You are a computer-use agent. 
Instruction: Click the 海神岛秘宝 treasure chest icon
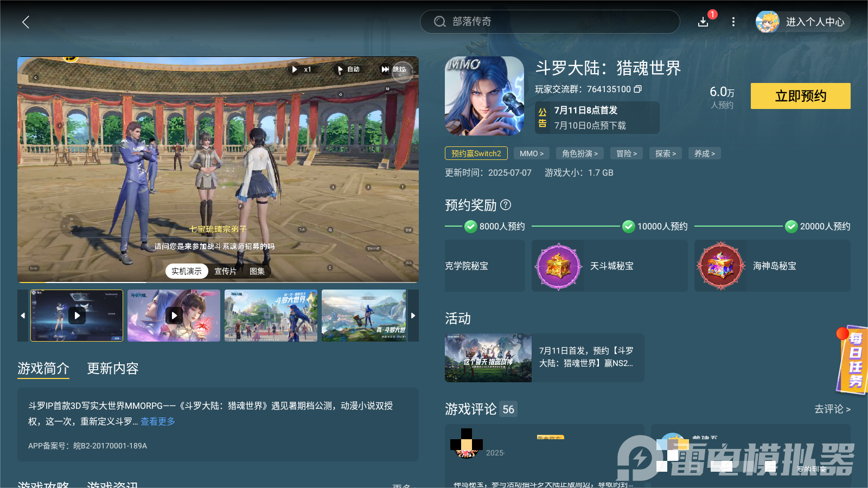click(720, 266)
